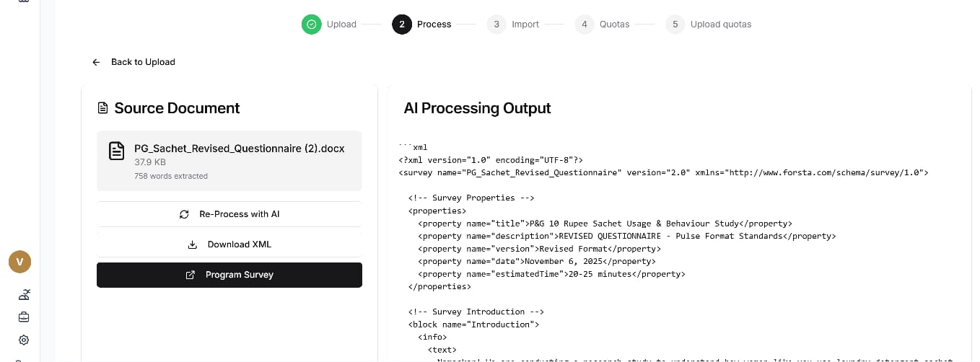Click the refresh icon on Re-Process
The width and height of the screenshot is (980, 362).
184,214
